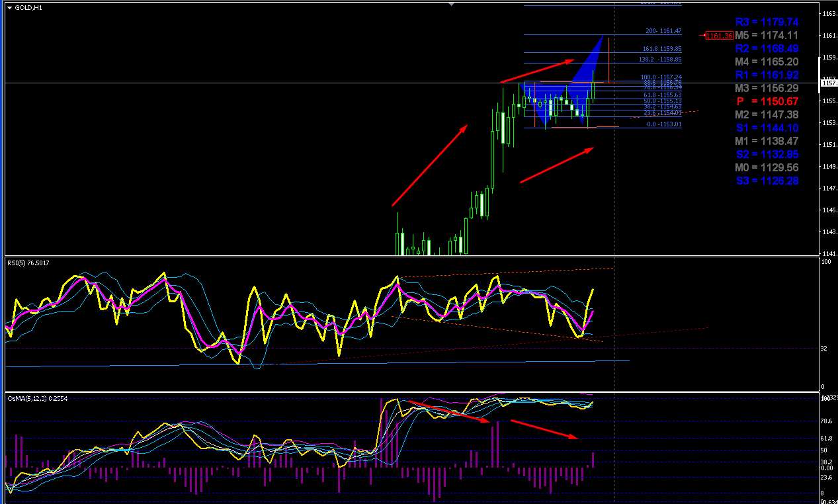
Task: Click the 0 level on the RSI scale
Action: pyautogui.click(x=823, y=387)
